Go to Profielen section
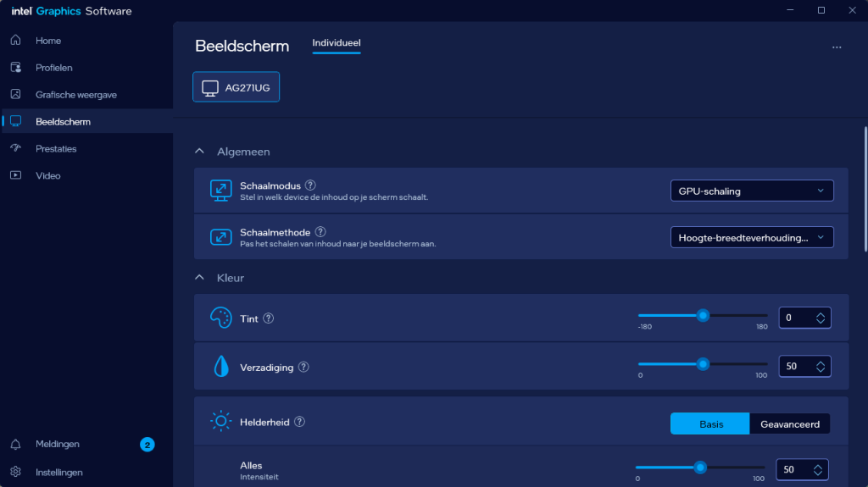Viewport: 868px width, 487px height. pos(53,68)
